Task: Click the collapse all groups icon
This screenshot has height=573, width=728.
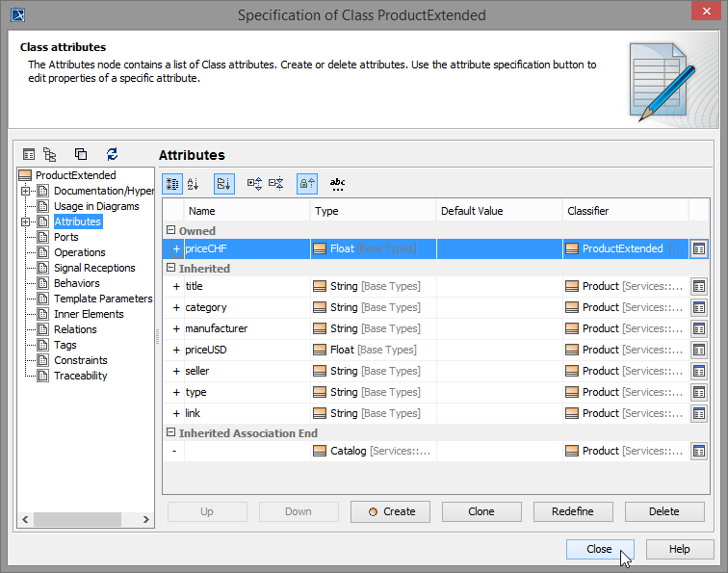Action: pyautogui.click(x=276, y=183)
